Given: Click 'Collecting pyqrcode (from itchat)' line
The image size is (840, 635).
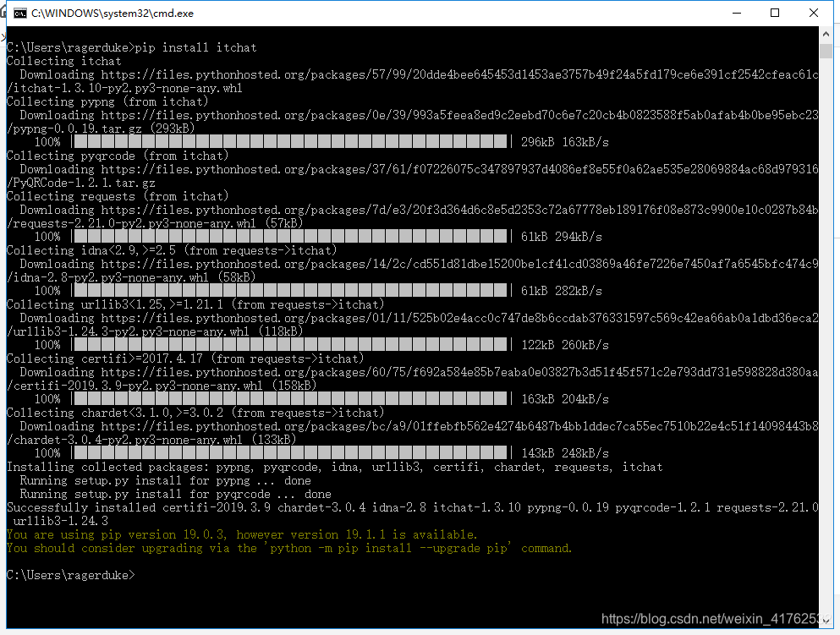Looking at the screenshot, I should [118, 156].
